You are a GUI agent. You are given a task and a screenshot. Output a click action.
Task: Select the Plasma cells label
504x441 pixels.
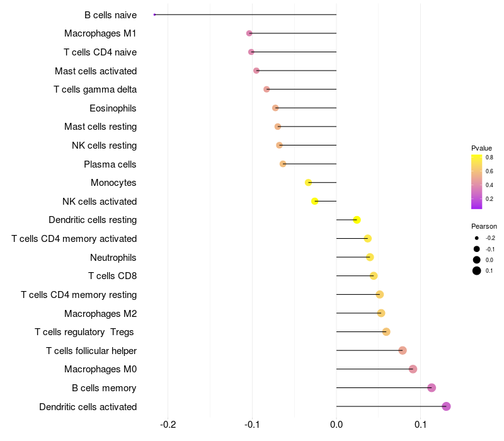click(110, 164)
